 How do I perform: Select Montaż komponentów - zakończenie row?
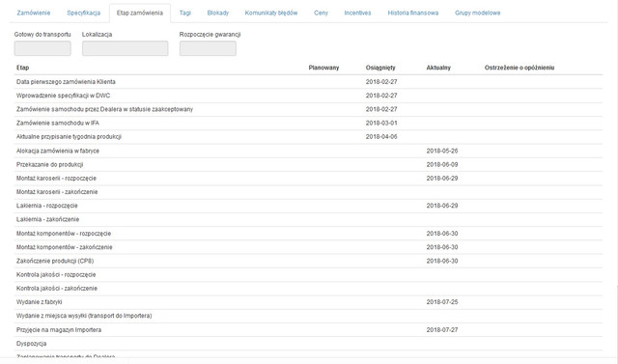[308, 247]
